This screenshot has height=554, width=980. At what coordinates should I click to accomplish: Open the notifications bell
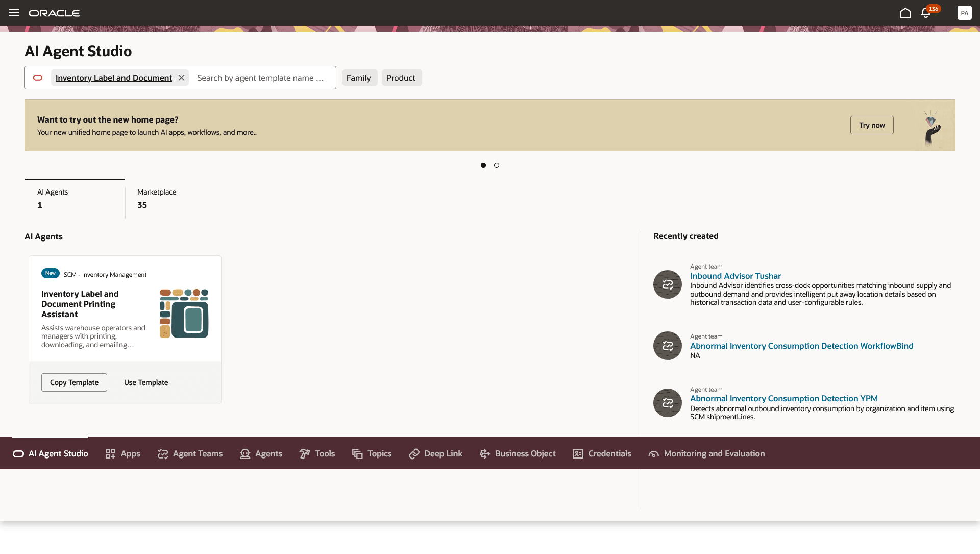click(x=925, y=13)
